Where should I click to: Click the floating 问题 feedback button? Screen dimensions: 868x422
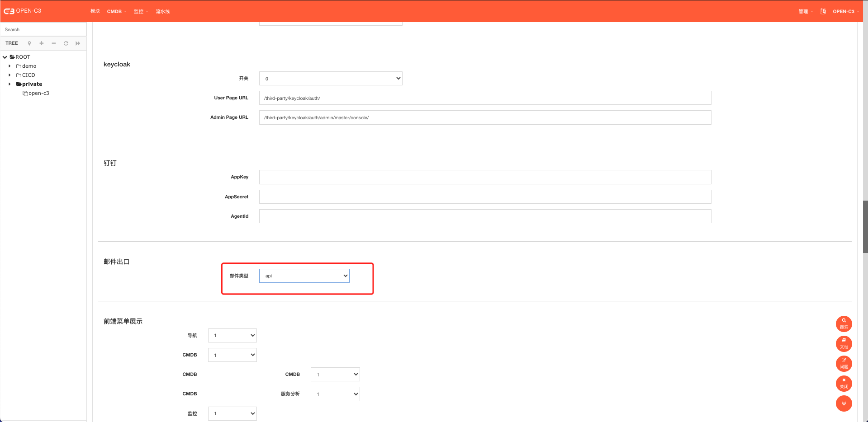pyautogui.click(x=844, y=364)
